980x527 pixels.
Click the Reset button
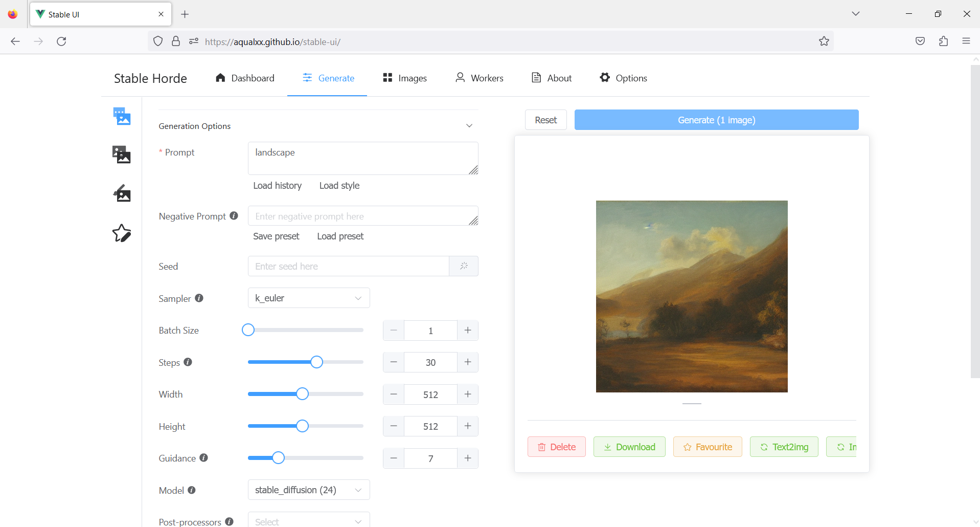[545, 119]
